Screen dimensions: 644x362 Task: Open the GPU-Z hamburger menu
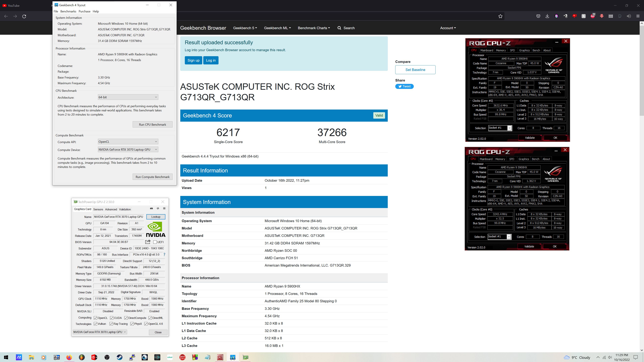[164, 208]
